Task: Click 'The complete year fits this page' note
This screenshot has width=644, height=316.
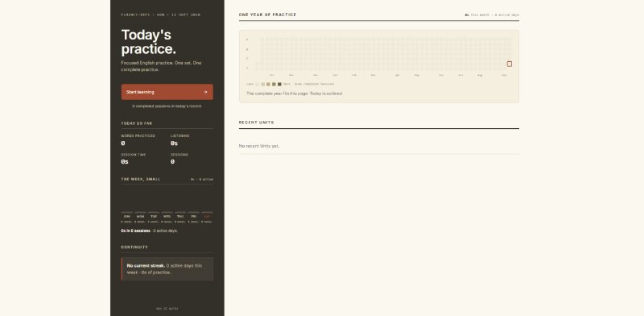Action: pyautogui.click(x=295, y=94)
